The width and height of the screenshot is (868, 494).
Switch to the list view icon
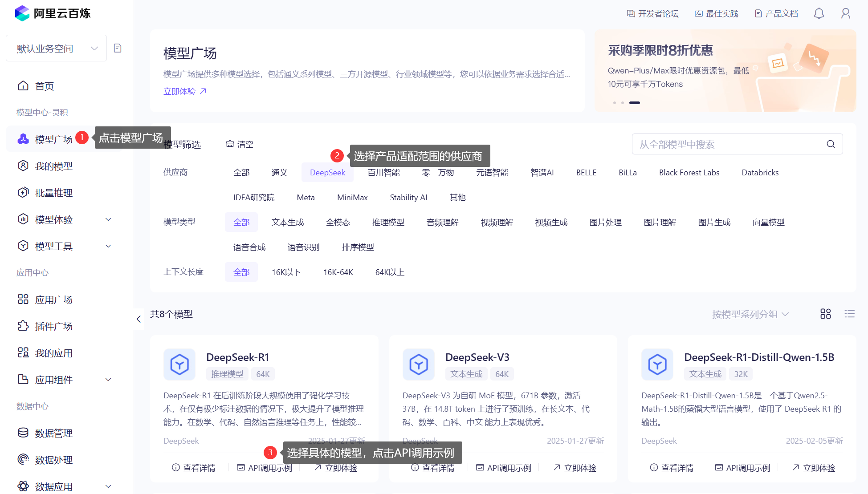[x=849, y=314]
